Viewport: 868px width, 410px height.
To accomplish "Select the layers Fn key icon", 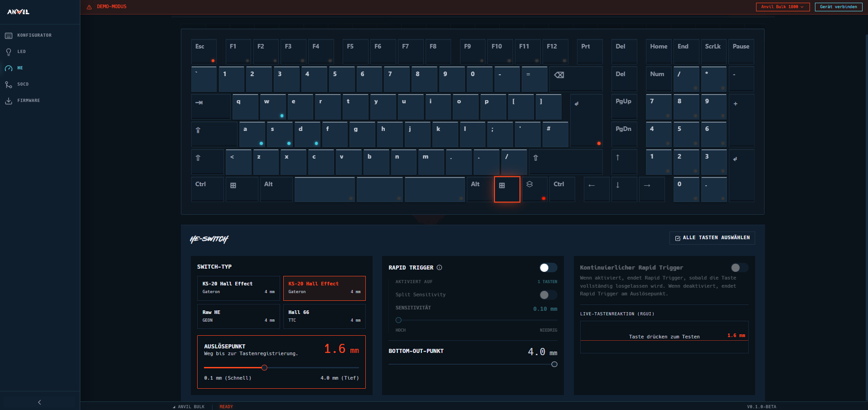I will pos(529,184).
